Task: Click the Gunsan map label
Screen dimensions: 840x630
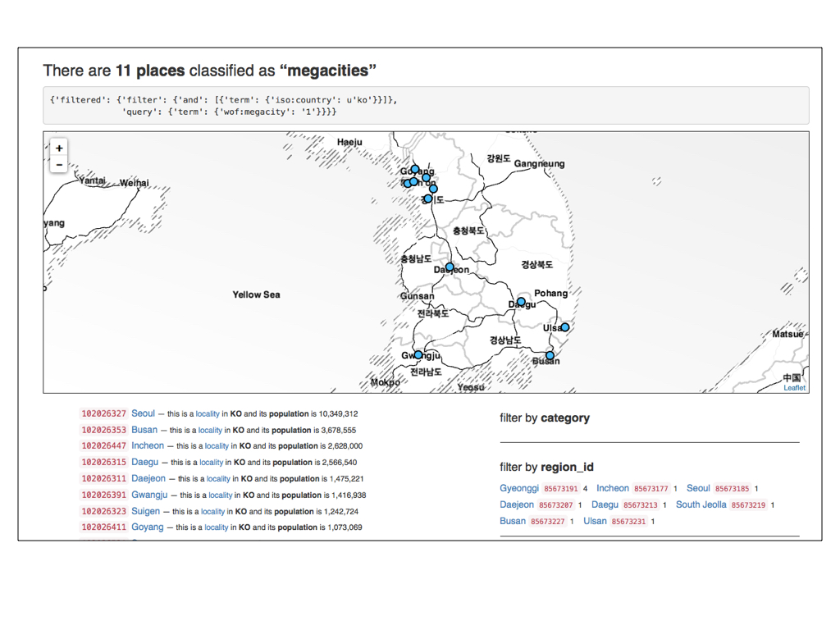Action: [418, 295]
